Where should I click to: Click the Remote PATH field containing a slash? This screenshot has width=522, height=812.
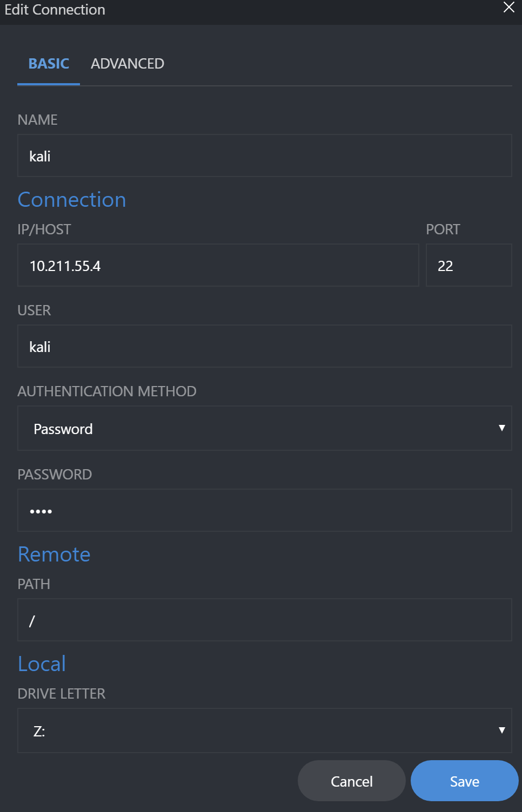point(265,620)
